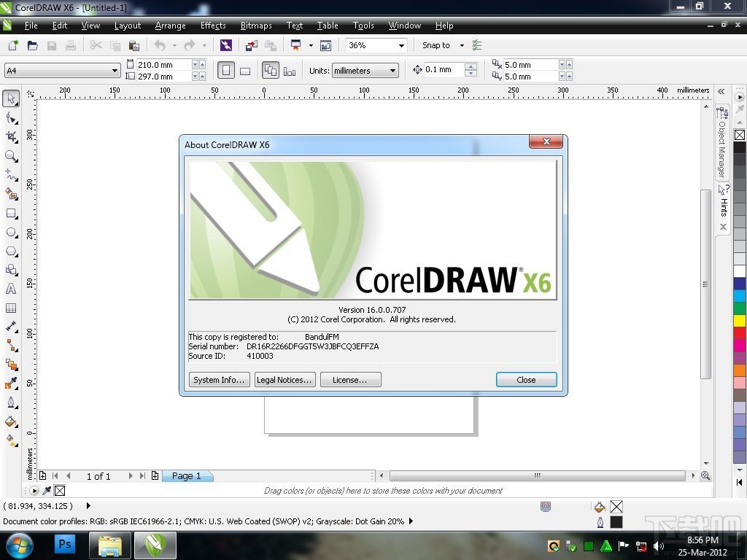Viewport: 747px width, 560px height.
Task: Open Photoshop from the taskbar
Action: (64, 544)
